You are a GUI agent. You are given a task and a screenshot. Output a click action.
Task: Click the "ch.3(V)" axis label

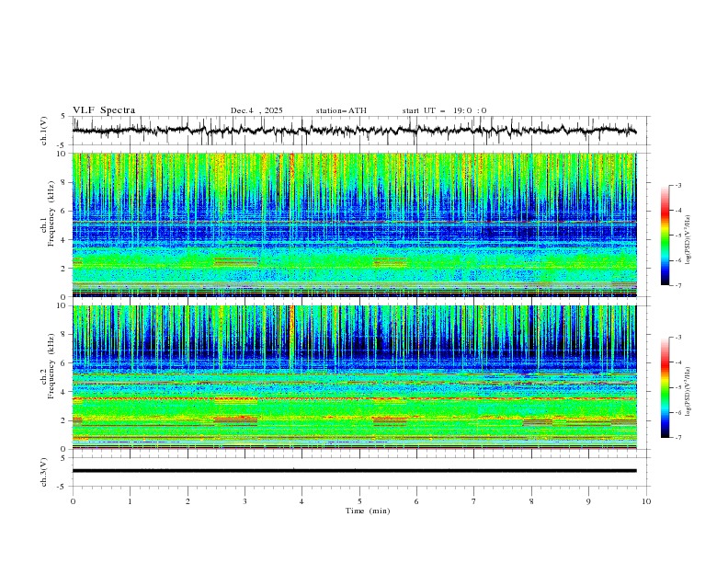click(x=44, y=472)
